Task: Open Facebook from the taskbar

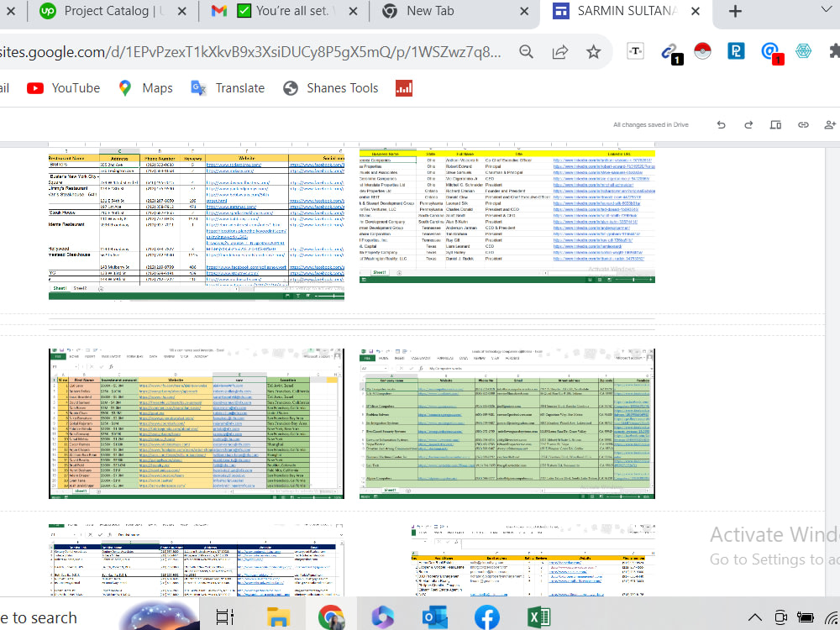Action: 487,617
